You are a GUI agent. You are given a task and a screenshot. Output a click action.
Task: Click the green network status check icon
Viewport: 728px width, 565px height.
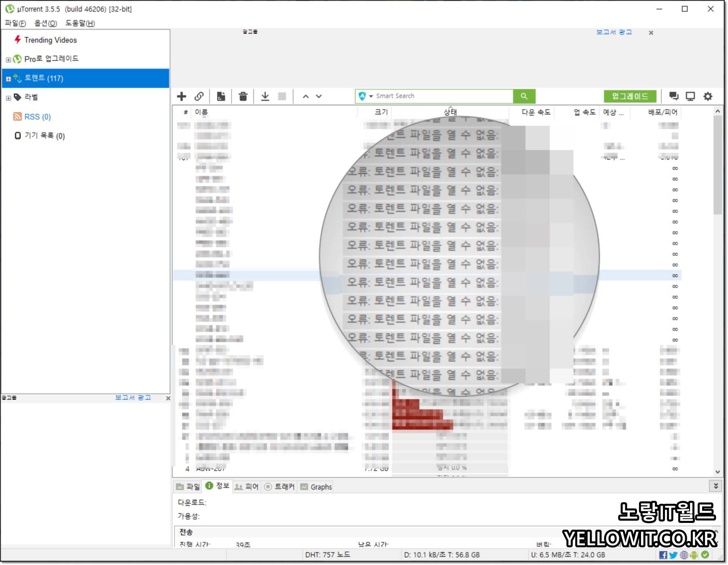705,554
